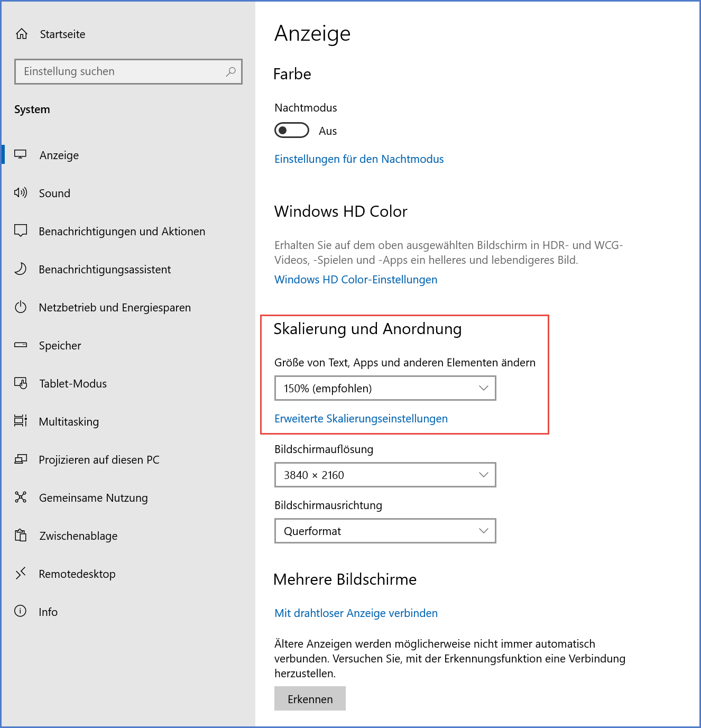Click the Sound speaker icon
Screen dimensions: 701x728
click(x=21, y=192)
